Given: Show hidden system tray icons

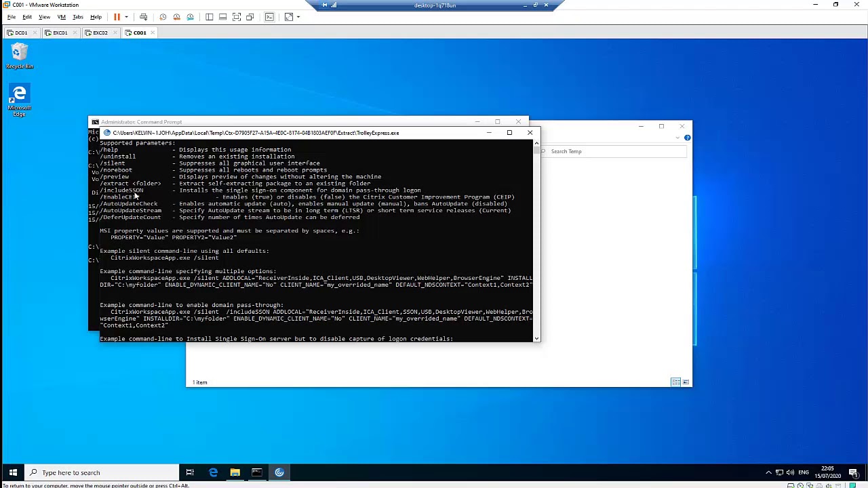Looking at the screenshot, I should 768,472.
